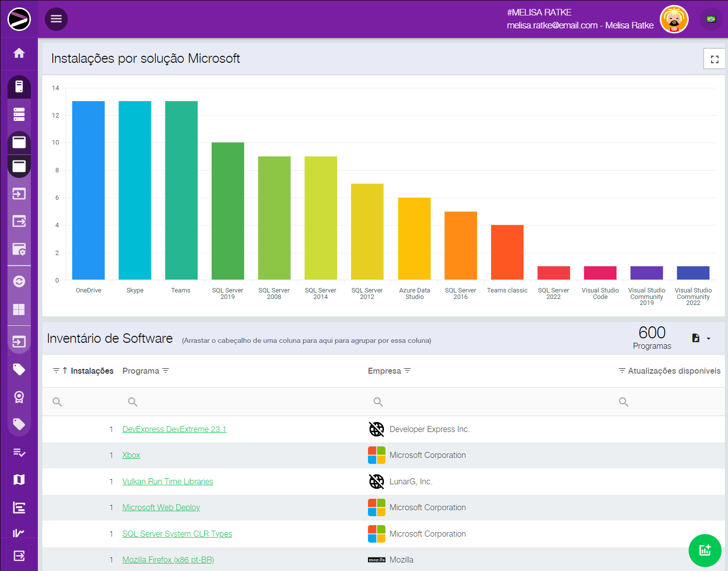The image size is (728, 571).
Task: Open the Windows logo sidebar item
Action: tap(19, 309)
